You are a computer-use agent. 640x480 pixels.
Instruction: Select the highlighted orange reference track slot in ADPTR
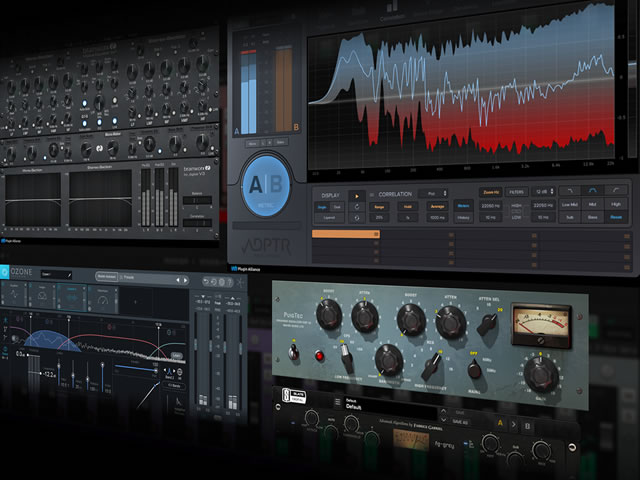346,234
